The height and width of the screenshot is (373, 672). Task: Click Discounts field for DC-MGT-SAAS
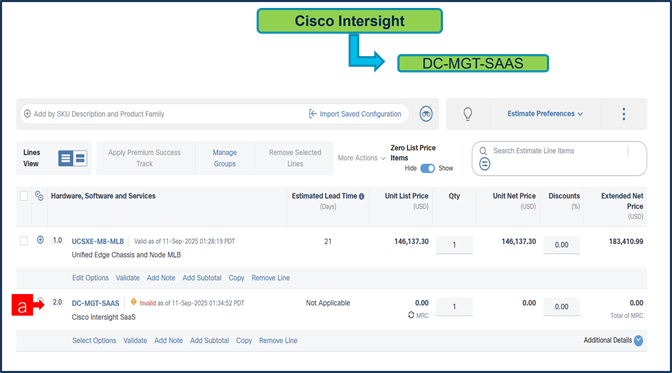561,307
